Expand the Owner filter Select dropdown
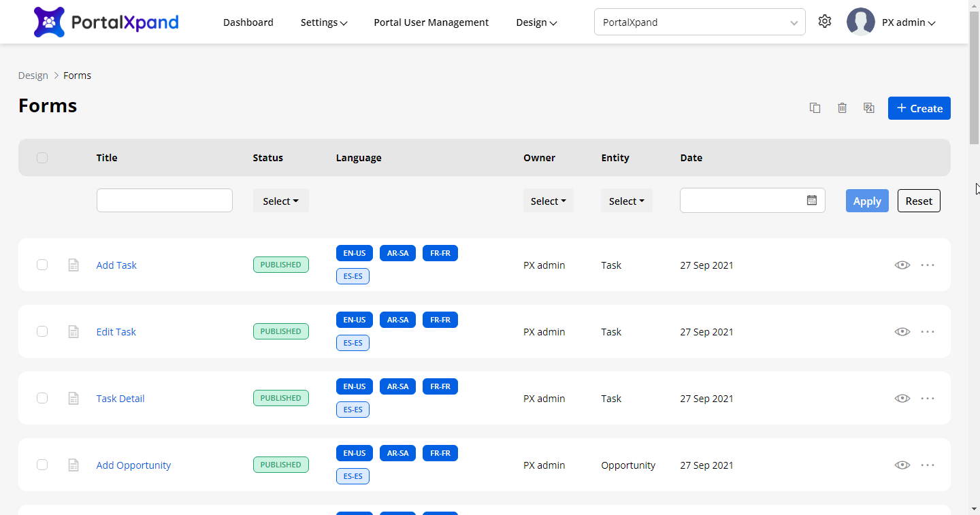 pos(548,201)
